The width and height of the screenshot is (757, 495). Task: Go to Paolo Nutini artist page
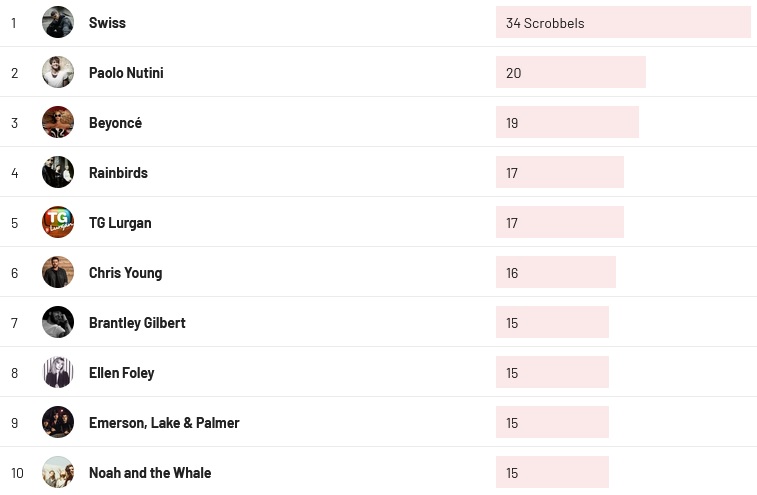(x=126, y=73)
